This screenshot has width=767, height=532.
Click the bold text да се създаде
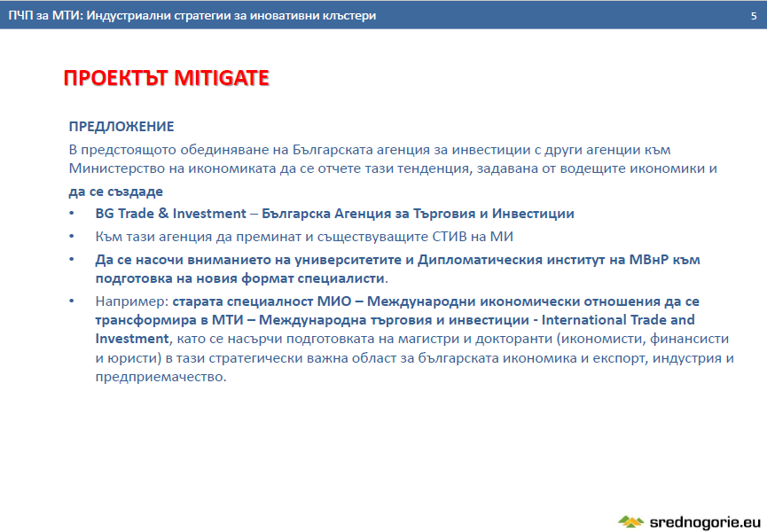coord(116,192)
